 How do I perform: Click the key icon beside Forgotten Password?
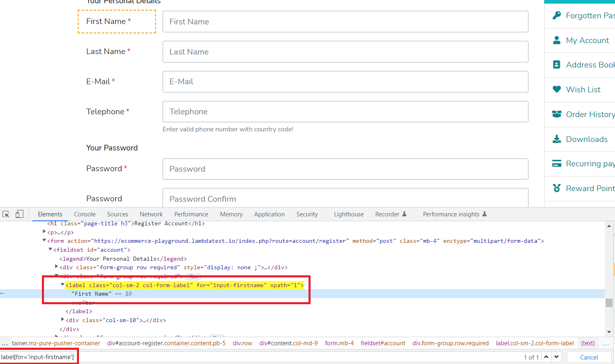(x=557, y=15)
